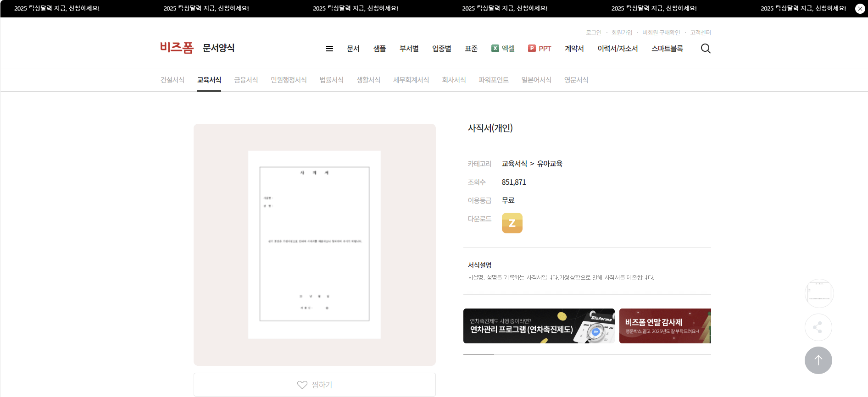Open the 계약서 menu
This screenshot has height=397, width=868.
(x=574, y=49)
